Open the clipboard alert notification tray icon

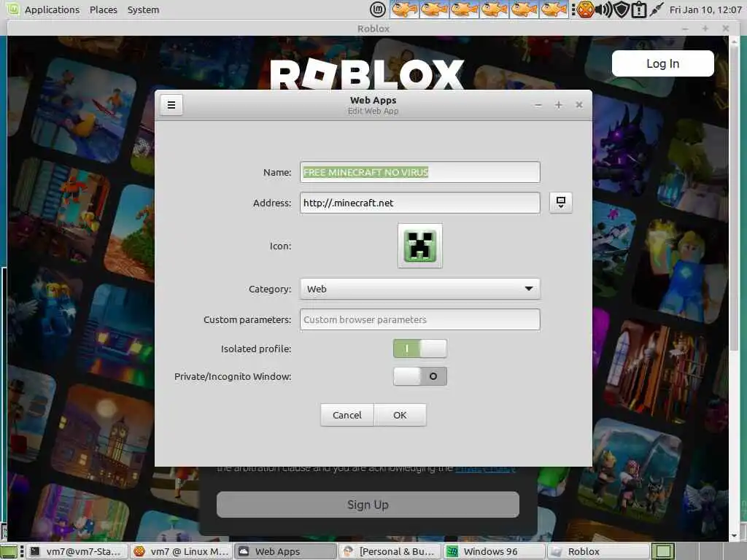pos(638,9)
